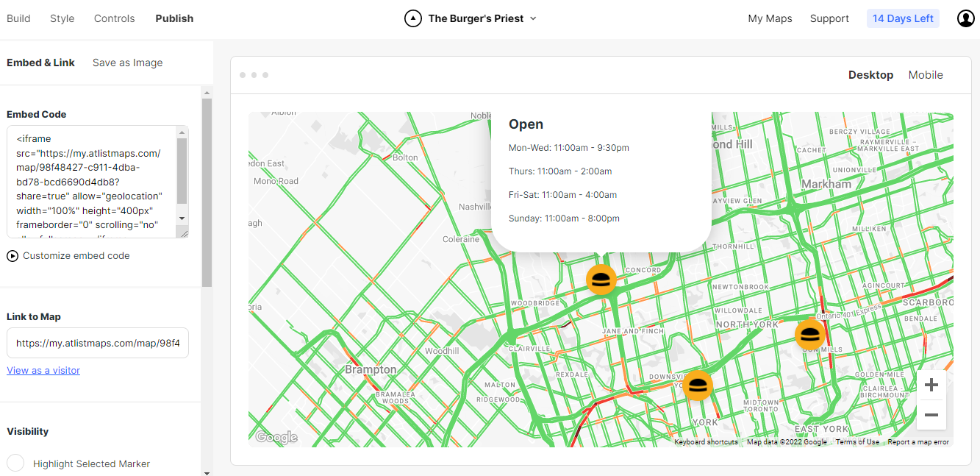980x476 pixels.
Task: Click the 14 Days Left button
Action: tap(903, 18)
